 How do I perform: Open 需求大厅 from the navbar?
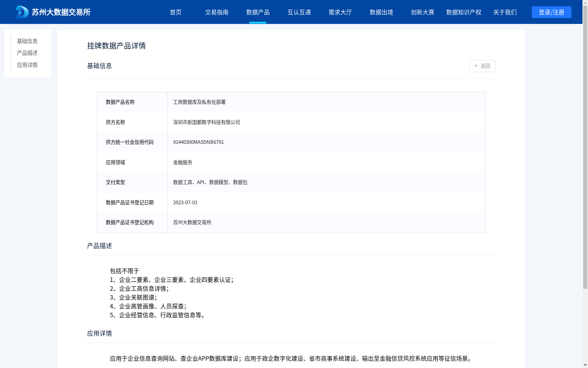(x=340, y=12)
